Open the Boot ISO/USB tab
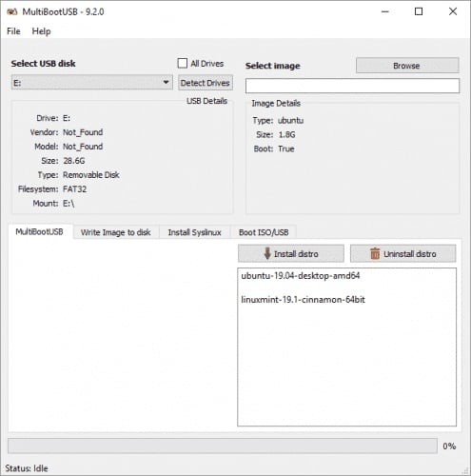 tap(264, 232)
